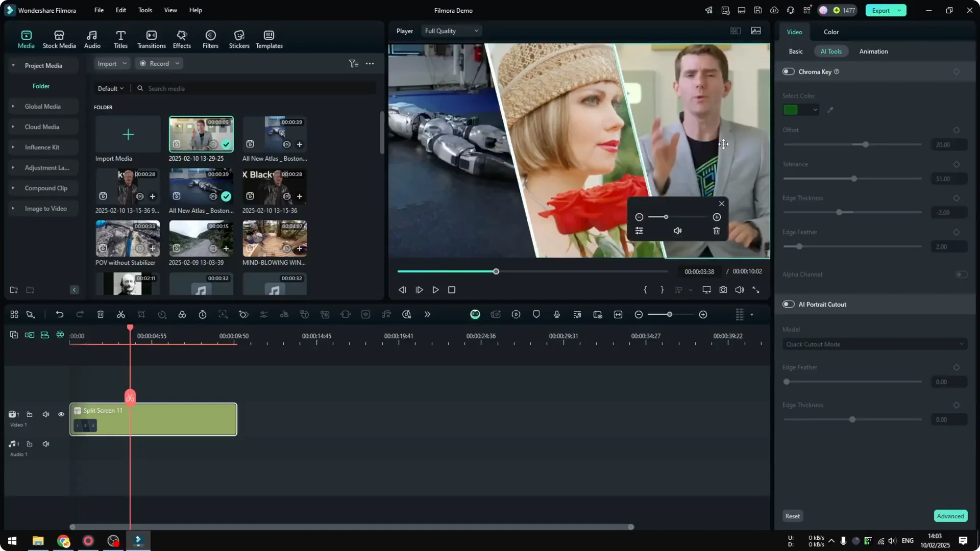Step back one frame in player
This screenshot has height=551, width=980.
402,290
